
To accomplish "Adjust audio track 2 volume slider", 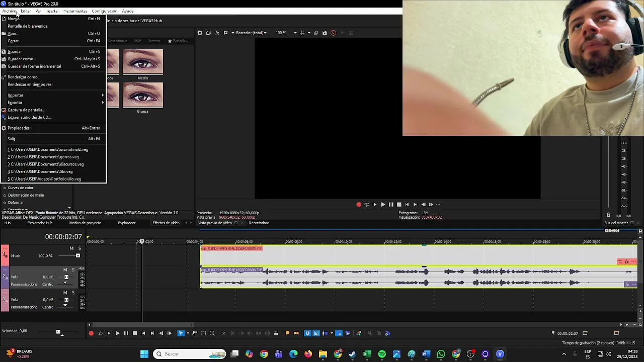I will point(65,277).
